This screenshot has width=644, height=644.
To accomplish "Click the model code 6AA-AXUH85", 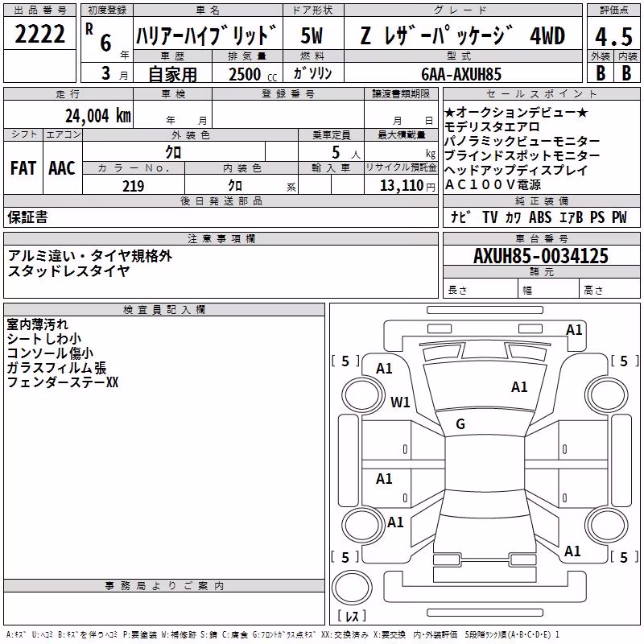I will coord(461,74).
